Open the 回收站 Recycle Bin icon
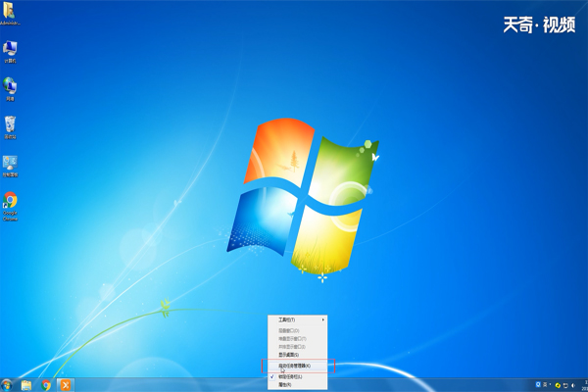This screenshot has height=392, width=588. (x=10, y=127)
